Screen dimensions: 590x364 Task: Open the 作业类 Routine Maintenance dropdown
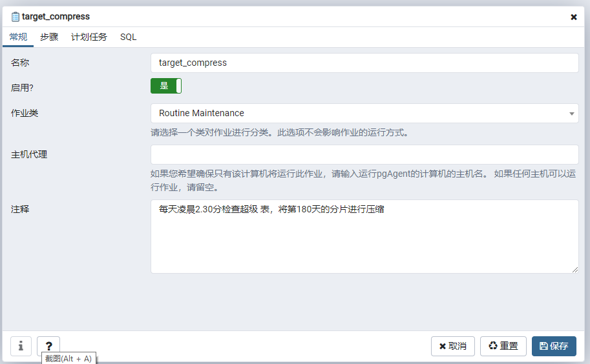click(x=364, y=113)
